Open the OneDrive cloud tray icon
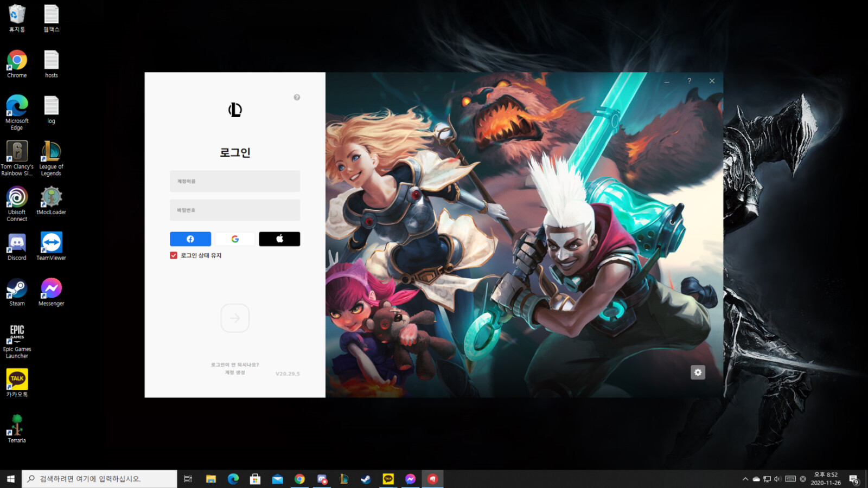 coord(756,479)
